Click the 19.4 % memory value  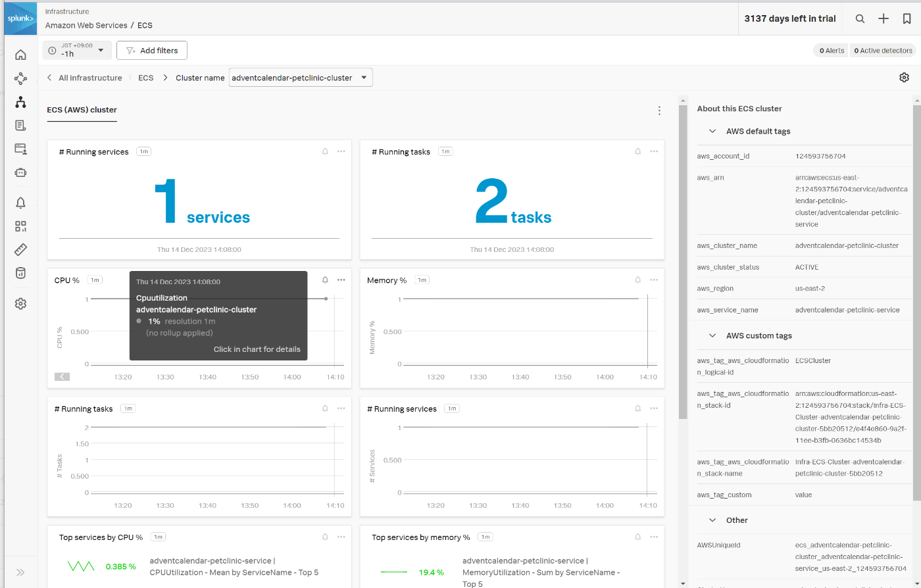432,572
